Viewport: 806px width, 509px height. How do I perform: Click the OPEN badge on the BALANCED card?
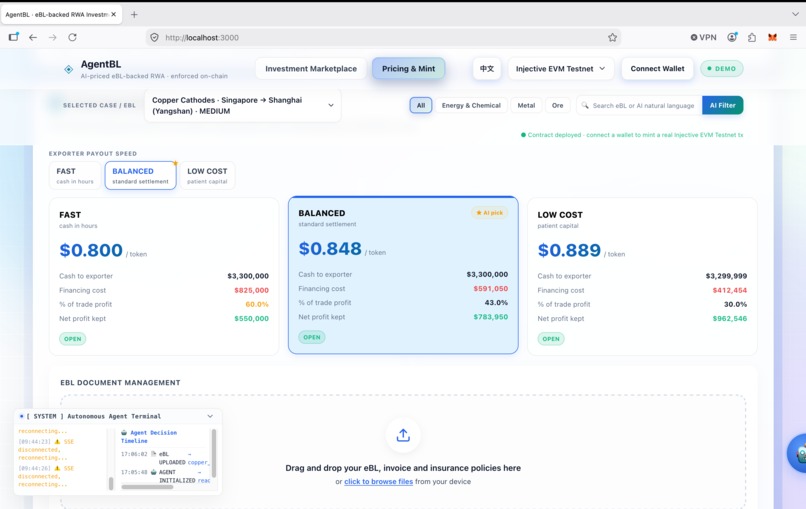[312, 337]
